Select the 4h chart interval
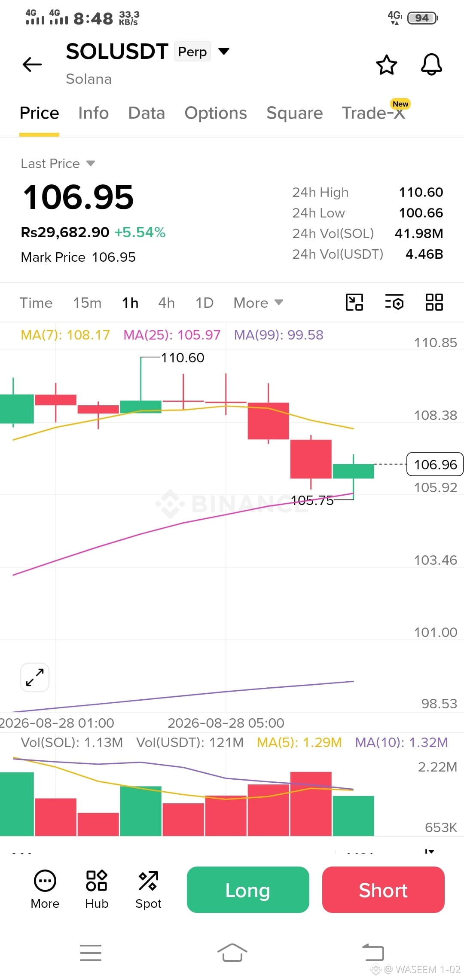 (166, 303)
